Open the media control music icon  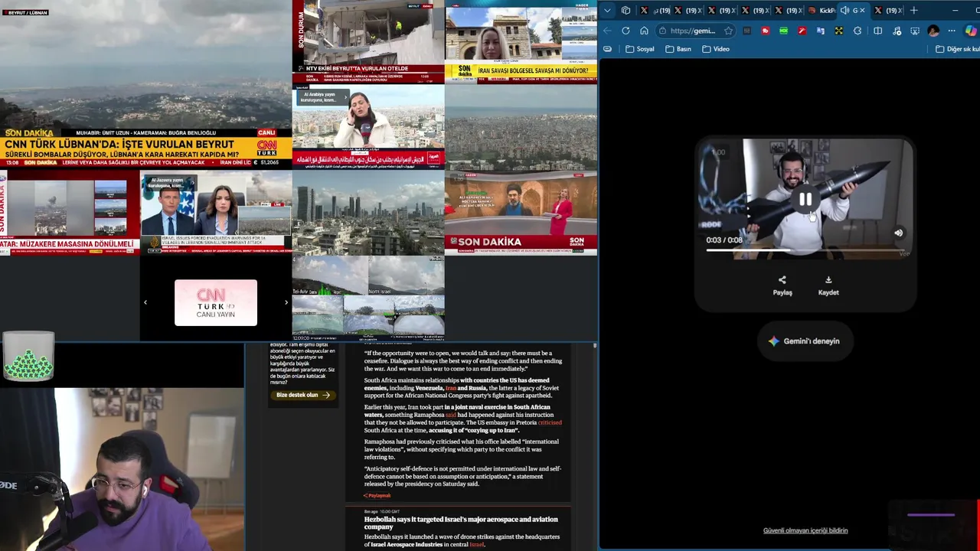point(897,31)
